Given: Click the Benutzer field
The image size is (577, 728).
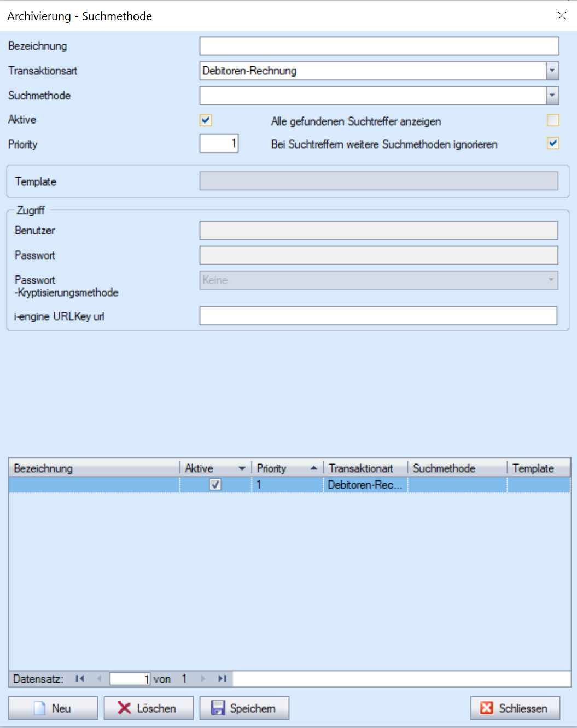Looking at the screenshot, I should click(x=378, y=231).
